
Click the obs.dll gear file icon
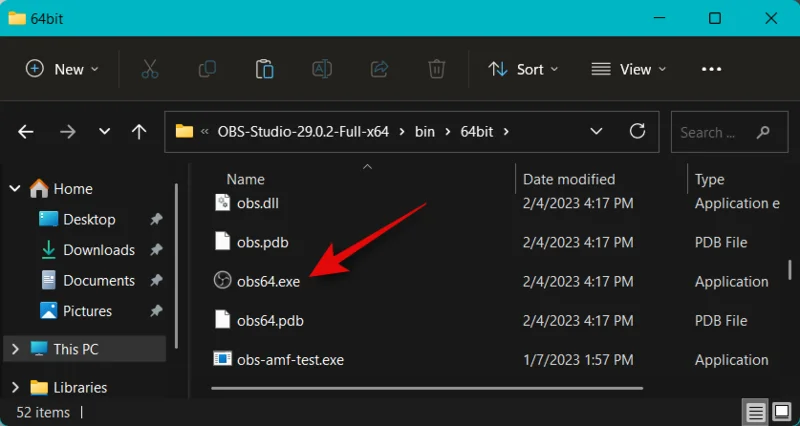coord(222,202)
